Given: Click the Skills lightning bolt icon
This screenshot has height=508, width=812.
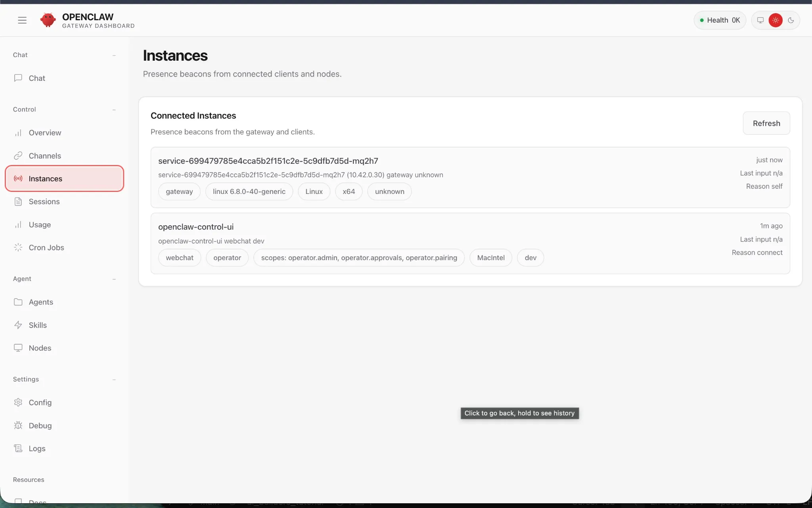Looking at the screenshot, I should click(x=18, y=325).
